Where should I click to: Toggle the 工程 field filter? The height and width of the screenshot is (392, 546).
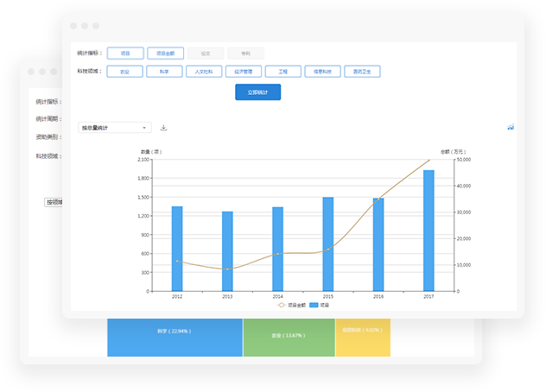283,72
